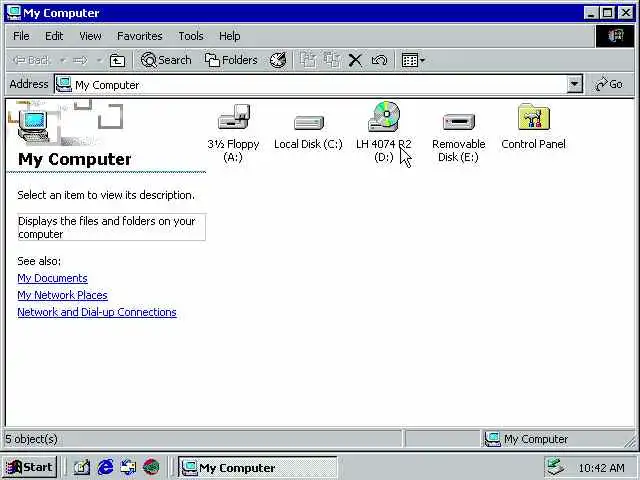
Task: Open the Favorites menu
Action: 140,36
